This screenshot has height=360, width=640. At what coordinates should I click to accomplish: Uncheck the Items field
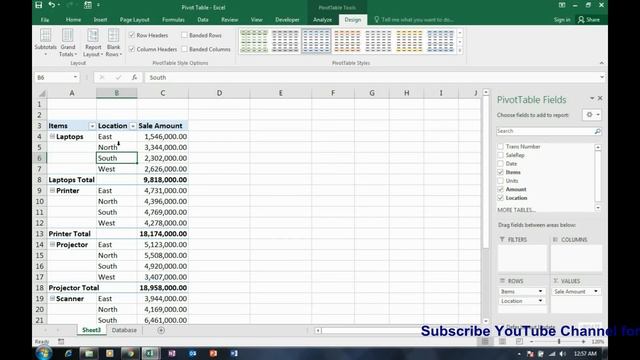[500, 172]
